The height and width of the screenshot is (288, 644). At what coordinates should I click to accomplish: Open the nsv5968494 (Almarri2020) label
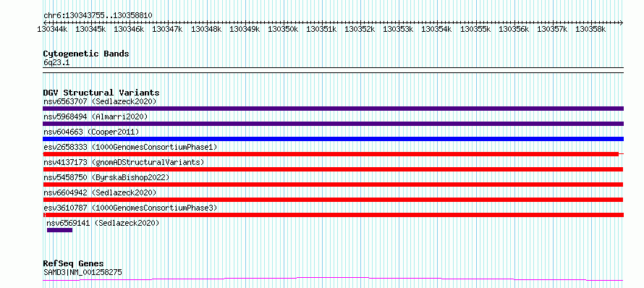(x=96, y=117)
